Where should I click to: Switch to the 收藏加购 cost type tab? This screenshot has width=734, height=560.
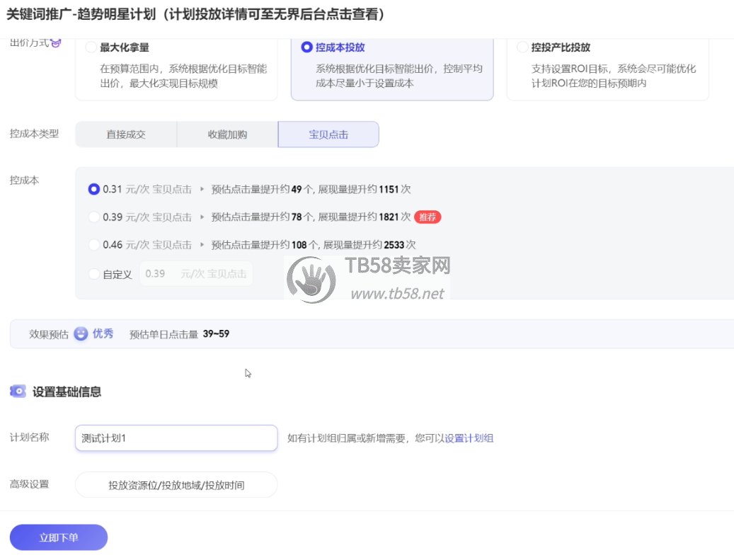[x=227, y=135]
